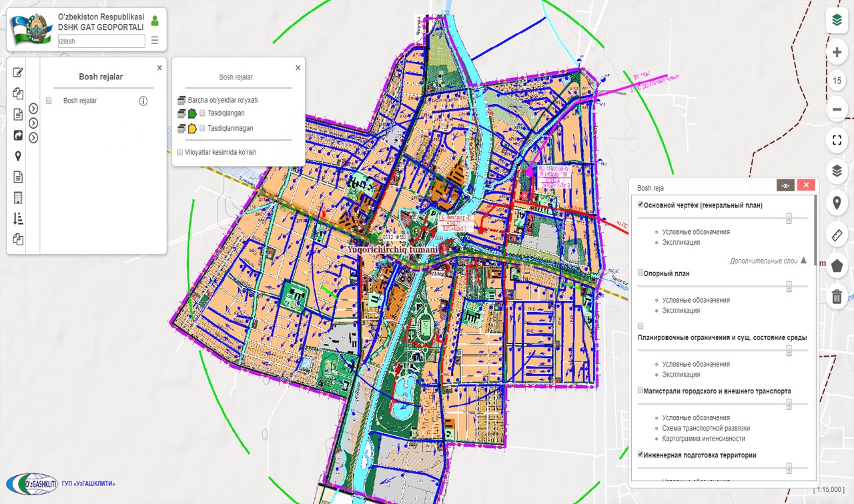The image size is (854, 504).
Task: Click the zoom level 15 indicator
Action: click(837, 81)
